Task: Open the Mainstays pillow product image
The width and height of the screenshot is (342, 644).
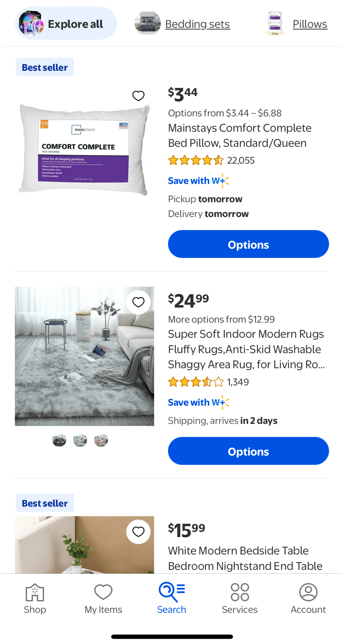Action: 84,149
